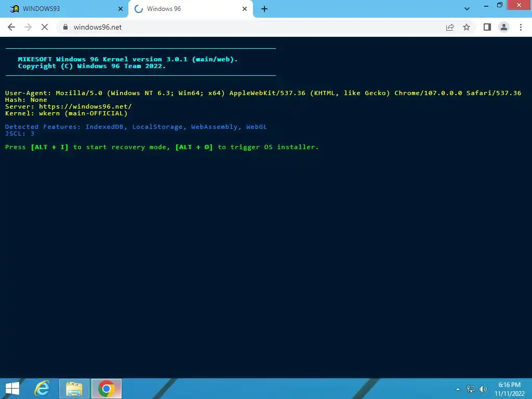Click the [ALT + I] recovery text
Viewport: 532px width, 399px height.
pos(49,147)
